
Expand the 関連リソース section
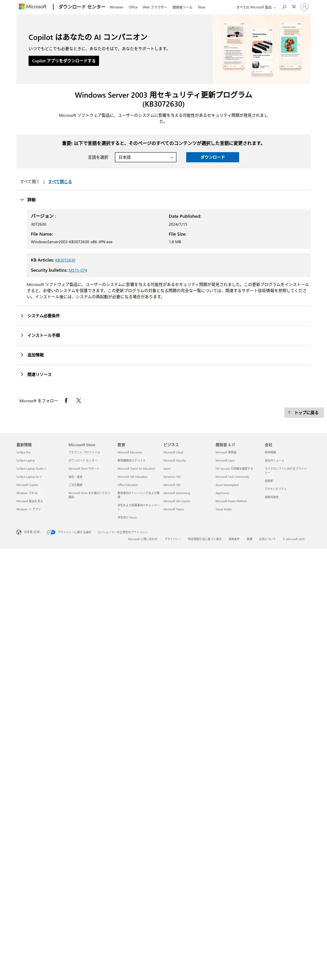[36, 374]
